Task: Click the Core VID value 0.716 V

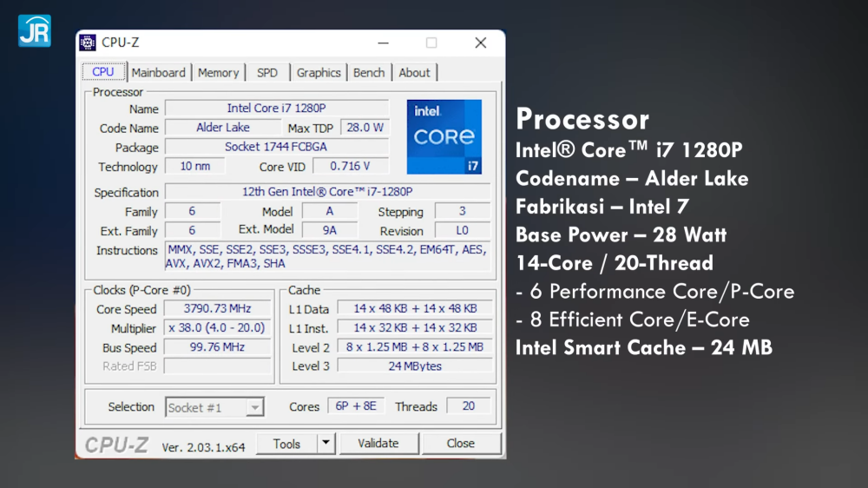Action: pos(351,166)
